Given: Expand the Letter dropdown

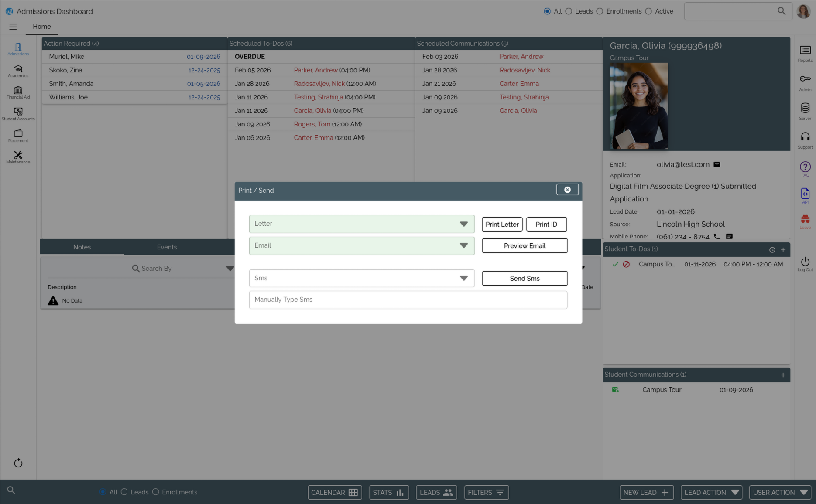Looking at the screenshot, I should 463,224.
